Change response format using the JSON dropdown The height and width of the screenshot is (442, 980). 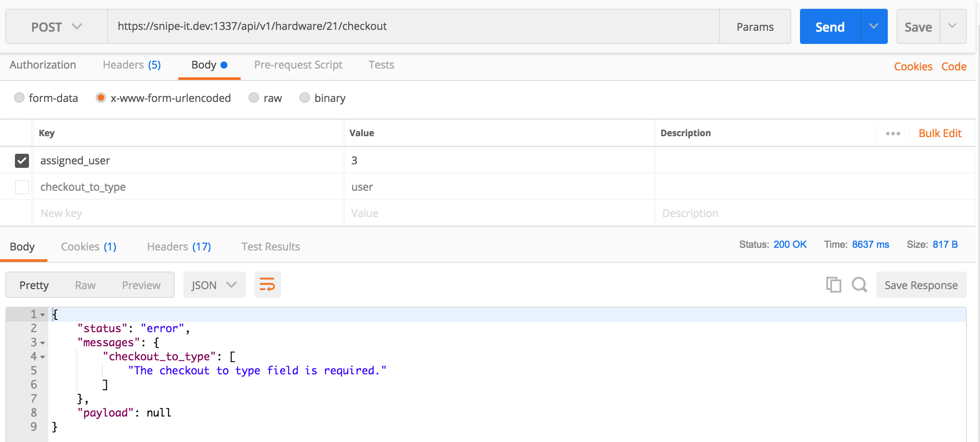214,285
